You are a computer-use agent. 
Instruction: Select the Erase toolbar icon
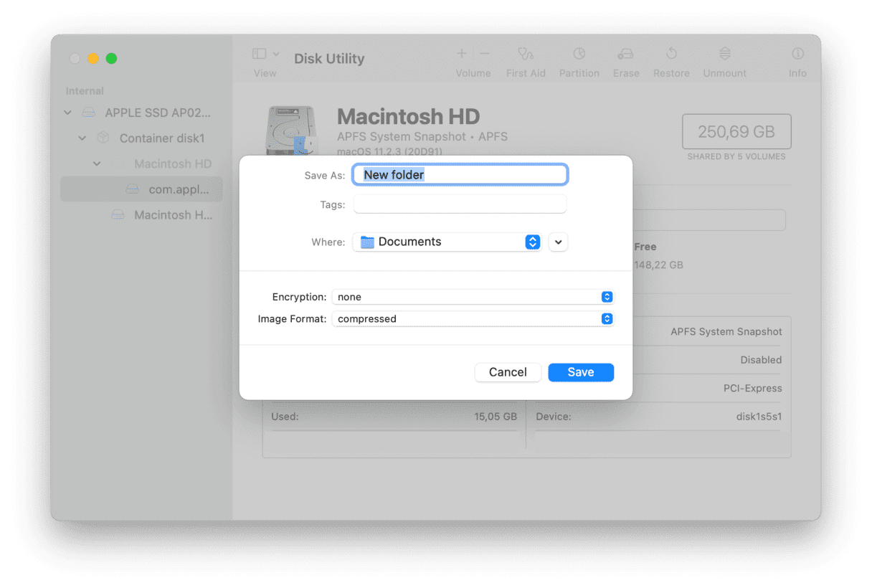coord(626,54)
